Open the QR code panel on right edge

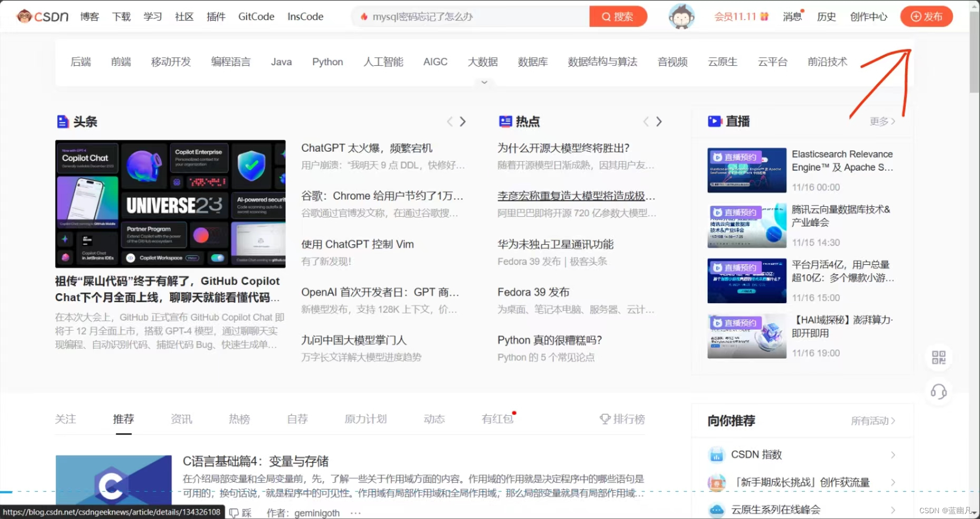coord(939,358)
